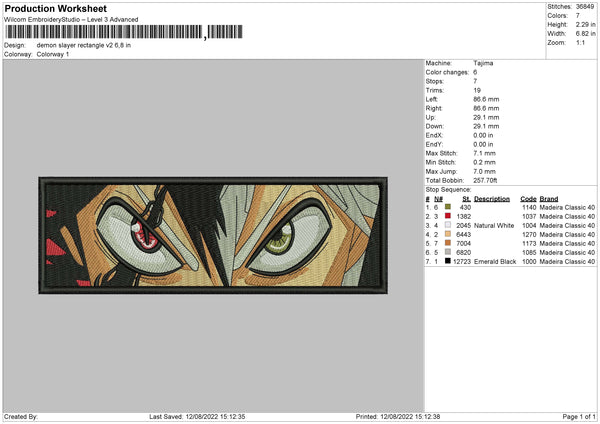Click the Height value "2.29 in"
The image size is (600, 424).
tap(585, 24)
